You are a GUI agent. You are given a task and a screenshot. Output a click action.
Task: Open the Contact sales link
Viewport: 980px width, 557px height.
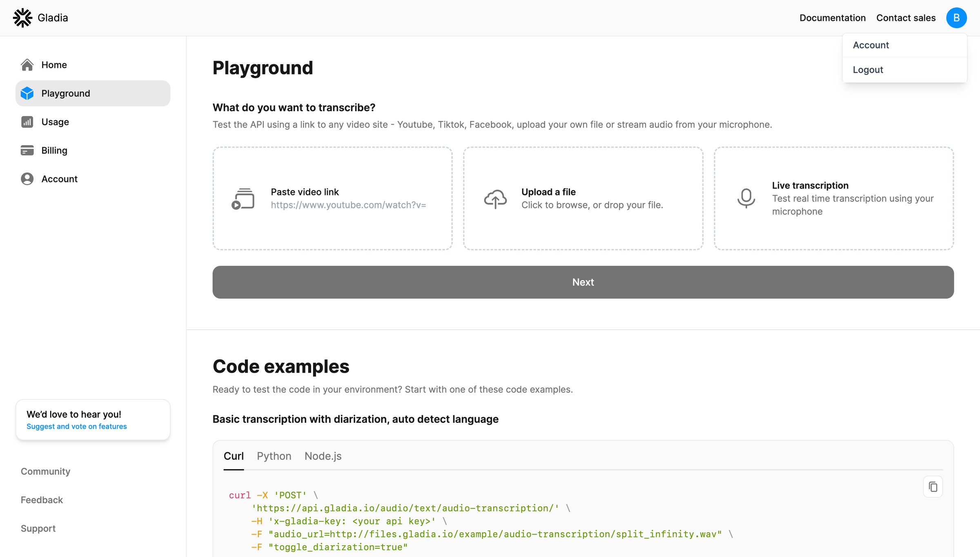coord(906,18)
